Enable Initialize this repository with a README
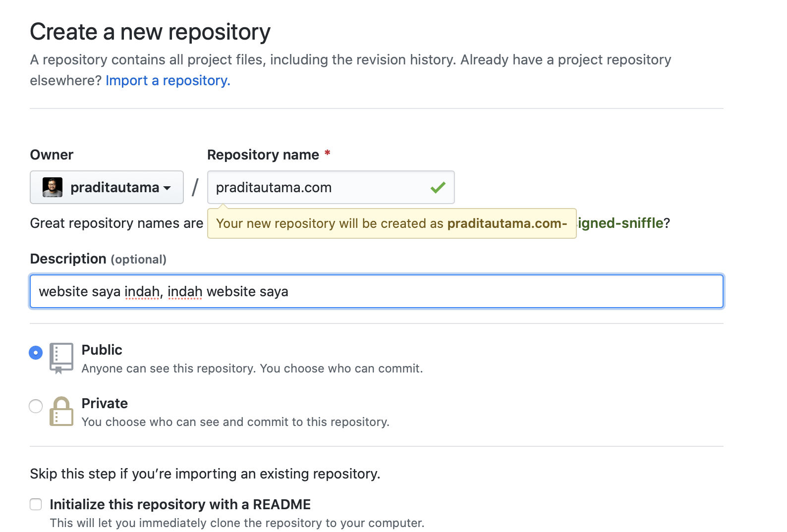Screen dimensions: 787x532 point(36,504)
